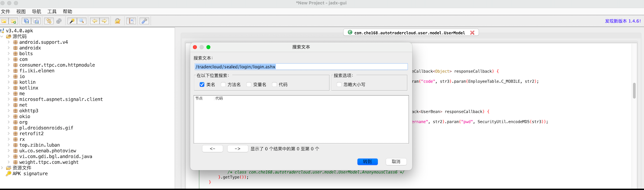
Task: Select the APK signature tree item
Action: pos(30,173)
